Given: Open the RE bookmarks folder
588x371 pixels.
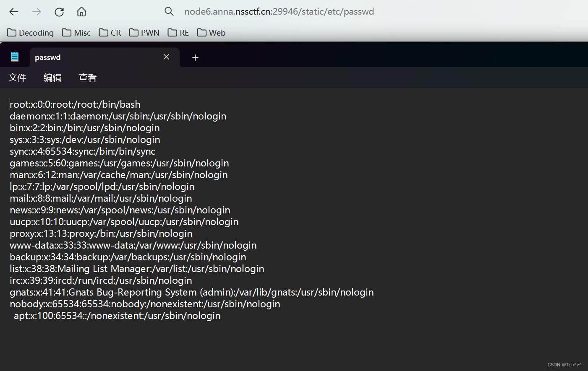Looking at the screenshot, I should [x=178, y=32].
